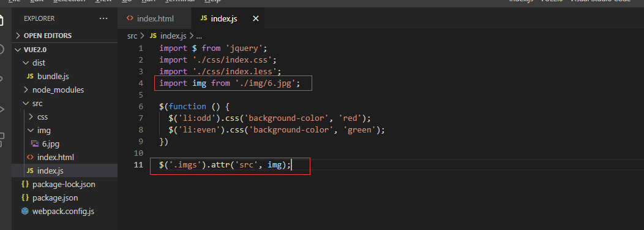Image resolution: width=644 pixels, height=230 pixels.
Task: Click the './css/index.css' import string
Action: (x=232, y=59)
